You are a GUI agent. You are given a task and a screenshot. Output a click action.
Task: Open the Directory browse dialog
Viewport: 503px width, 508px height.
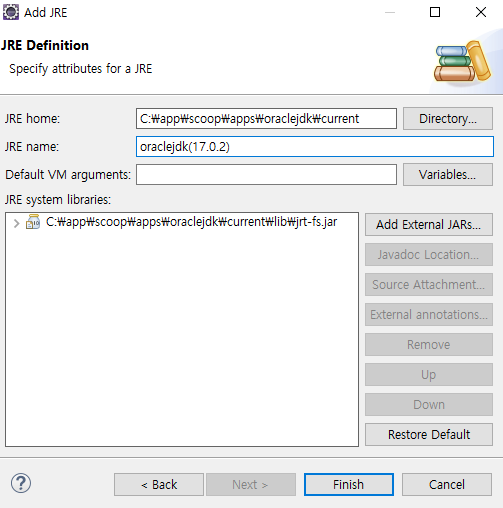coord(448,118)
